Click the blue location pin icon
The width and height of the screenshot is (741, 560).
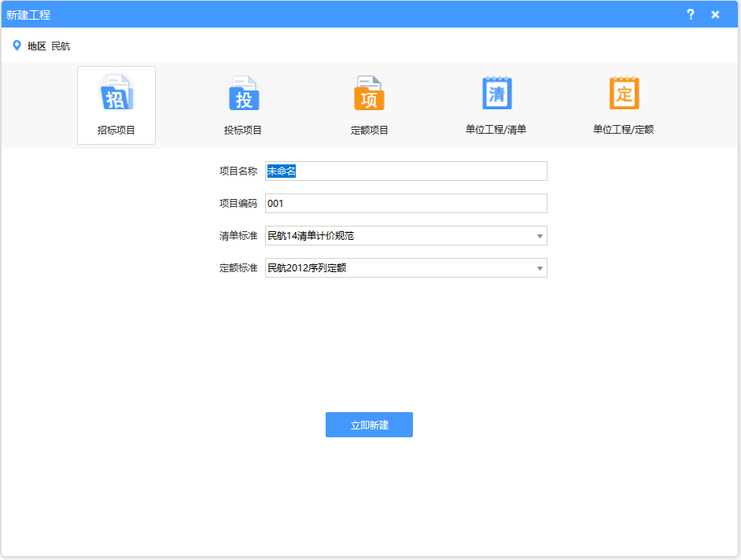(17, 46)
